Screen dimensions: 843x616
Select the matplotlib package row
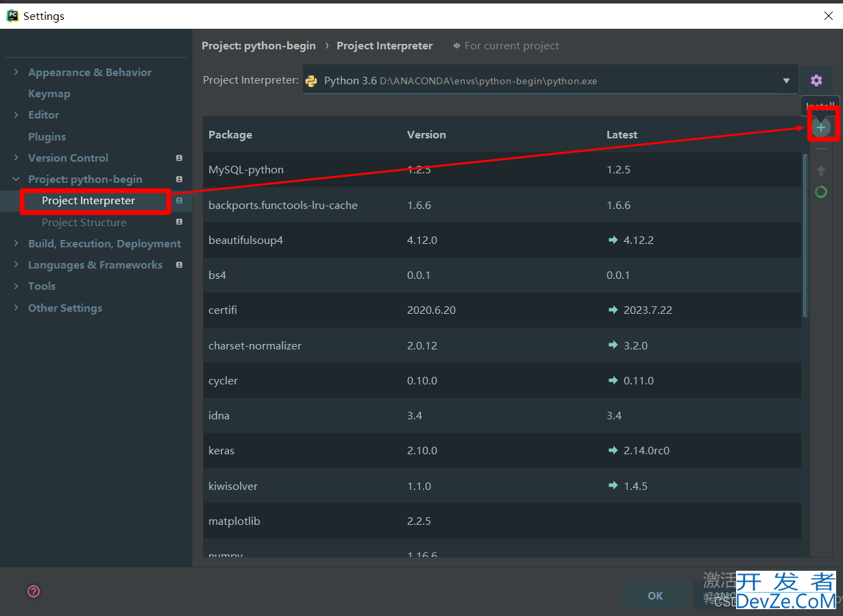pyautogui.click(x=502, y=521)
